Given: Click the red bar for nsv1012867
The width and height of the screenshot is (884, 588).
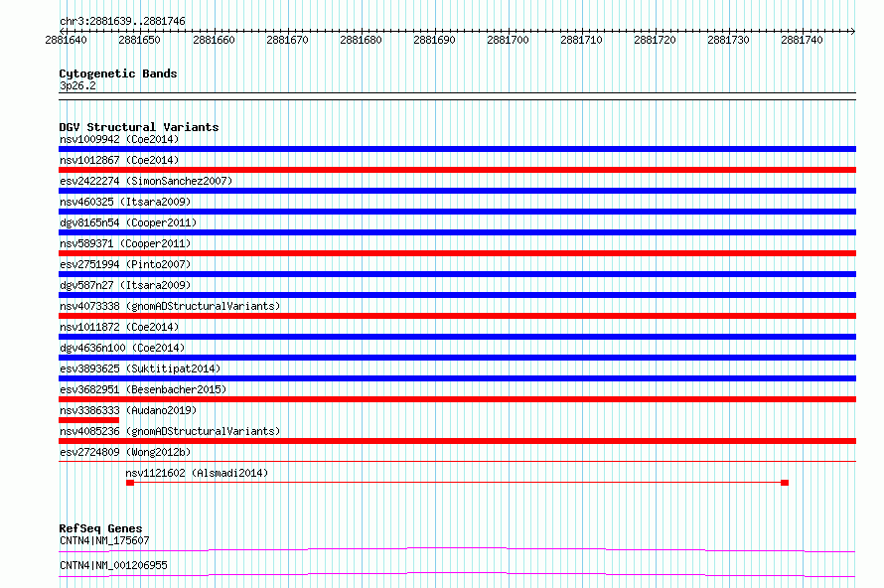Looking at the screenshot, I should click(457, 170).
